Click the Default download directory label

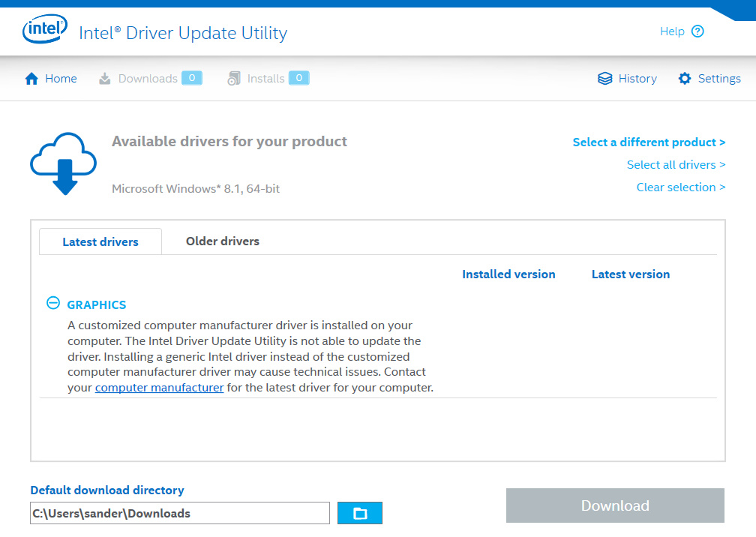107,490
